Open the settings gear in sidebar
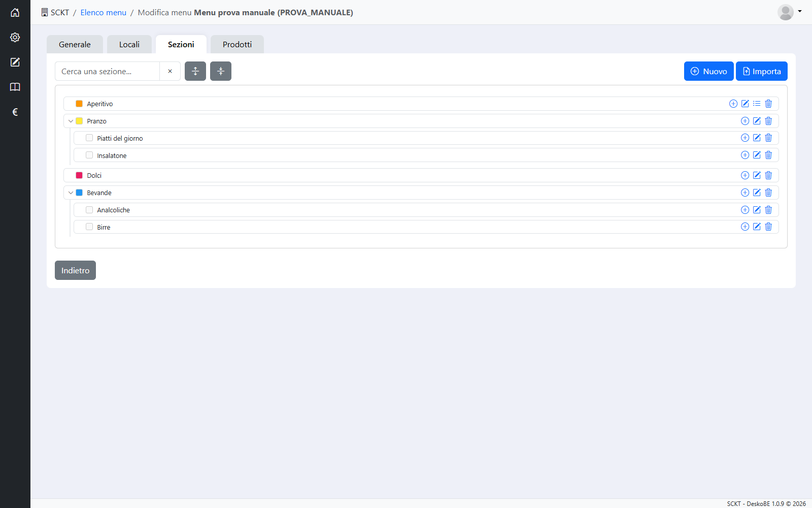 15,37
